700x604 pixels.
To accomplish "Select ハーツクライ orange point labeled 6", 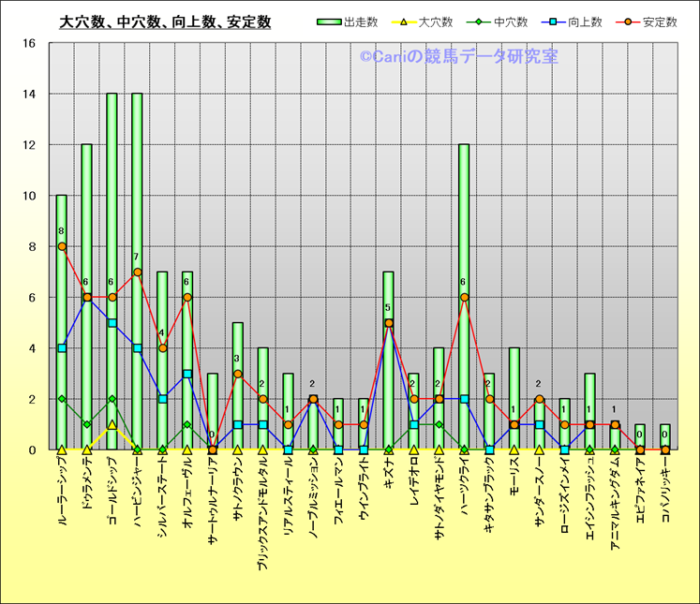I will (464, 298).
